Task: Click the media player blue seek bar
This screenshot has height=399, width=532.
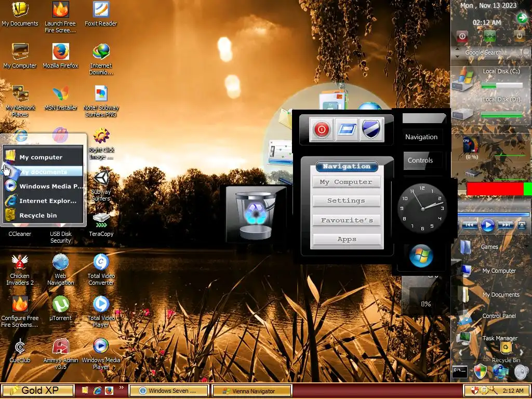Action: [494, 215]
